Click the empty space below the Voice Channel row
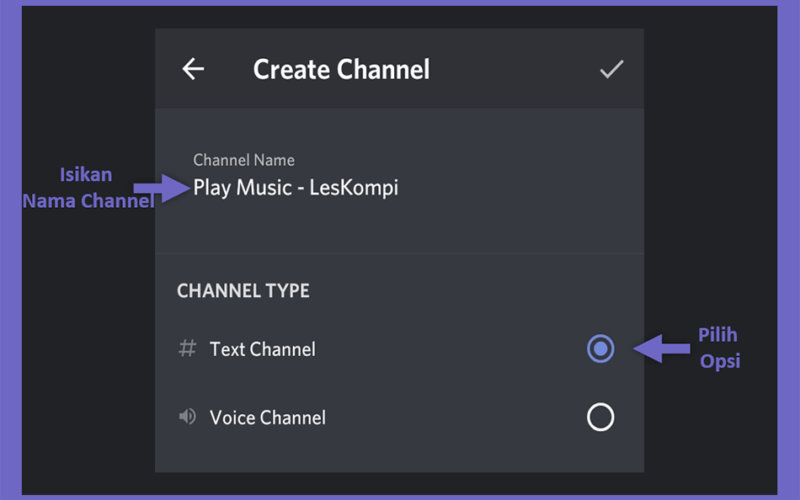 click(399, 454)
